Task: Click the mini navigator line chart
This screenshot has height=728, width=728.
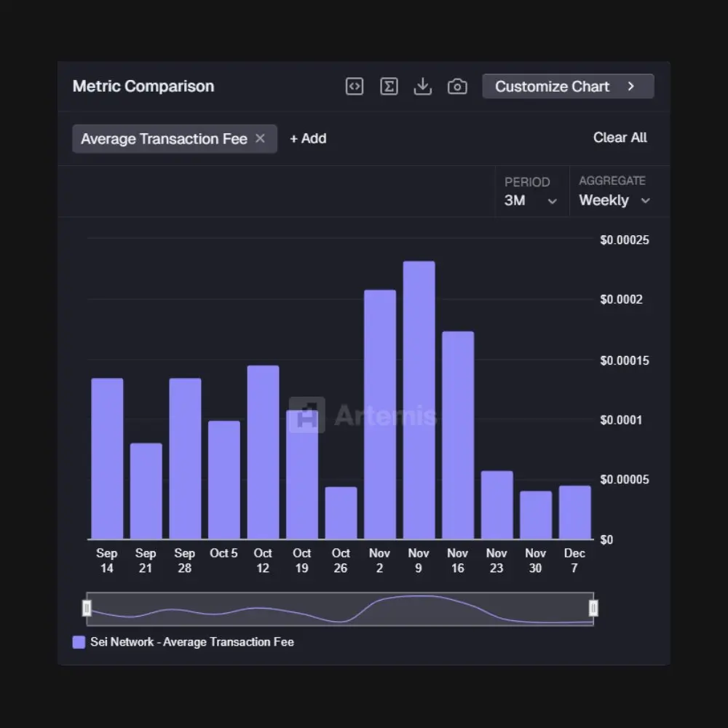Action: click(340, 609)
